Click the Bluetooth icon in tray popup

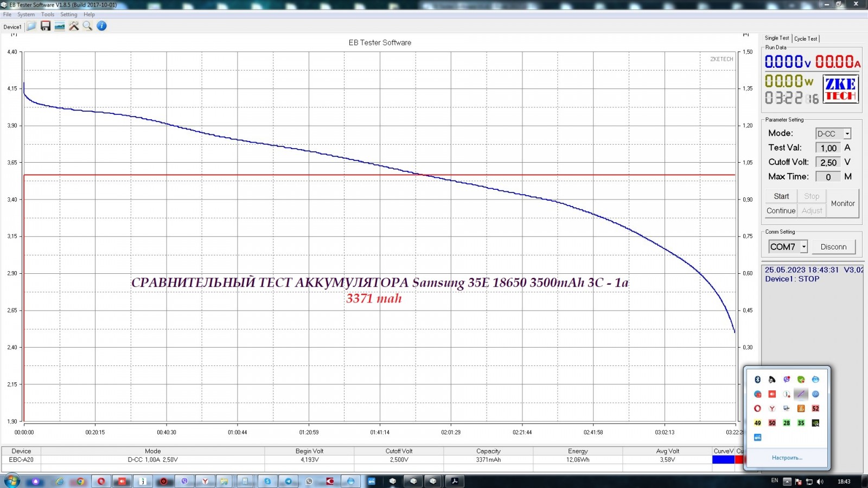click(758, 380)
